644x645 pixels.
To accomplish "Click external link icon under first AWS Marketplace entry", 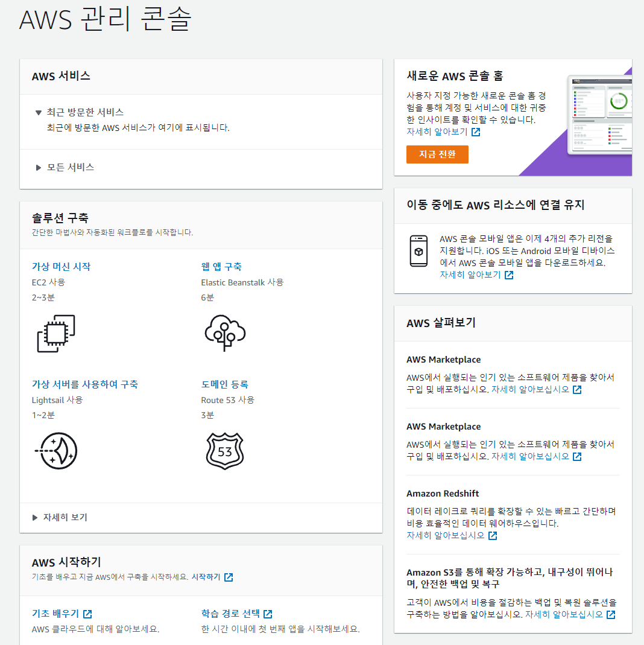I will (x=578, y=390).
